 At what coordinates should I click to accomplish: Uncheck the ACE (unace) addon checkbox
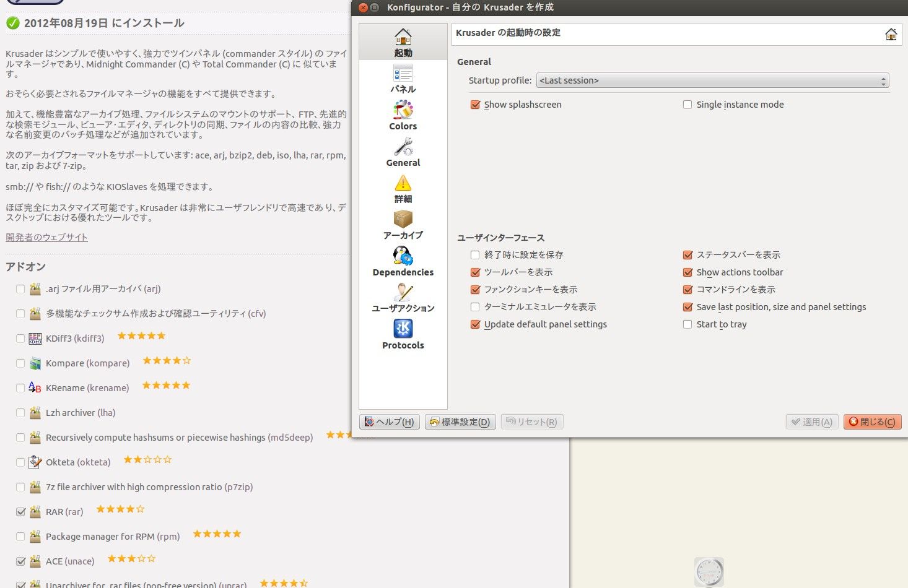[x=20, y=561]
